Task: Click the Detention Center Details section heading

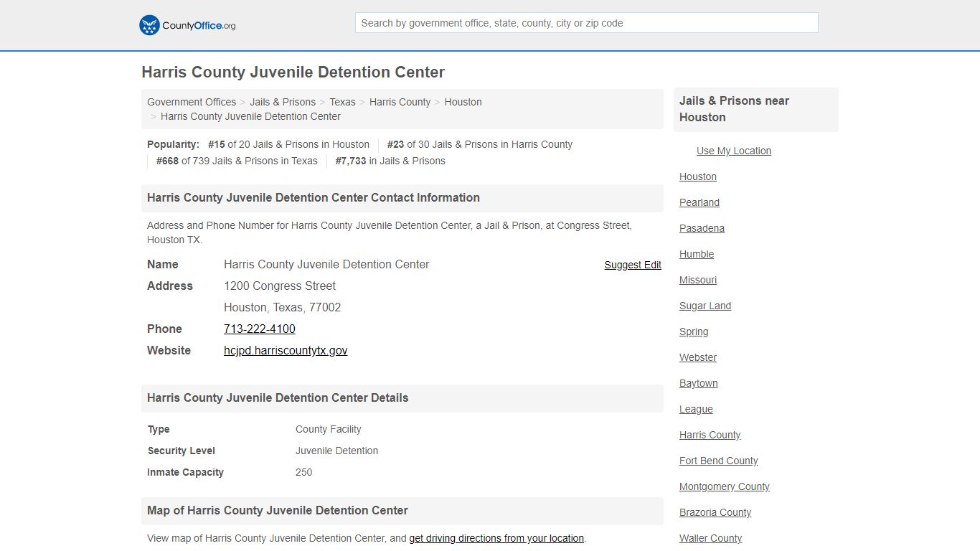Action: pos(278,397)
